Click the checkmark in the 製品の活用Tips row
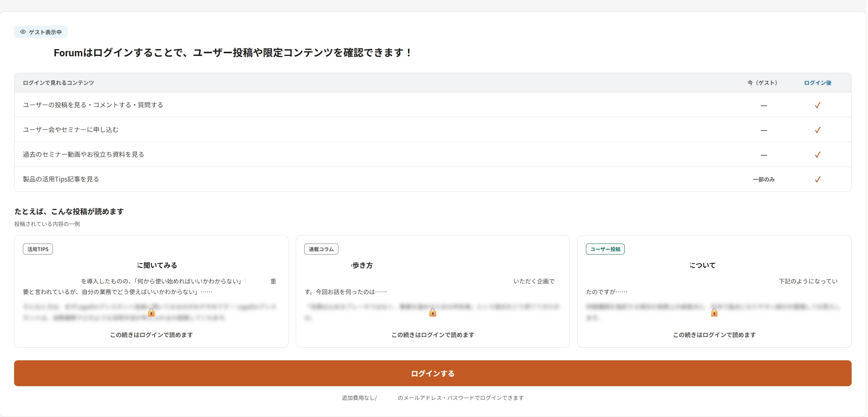This screenshot has height=417, width=868. pos(817,179)
